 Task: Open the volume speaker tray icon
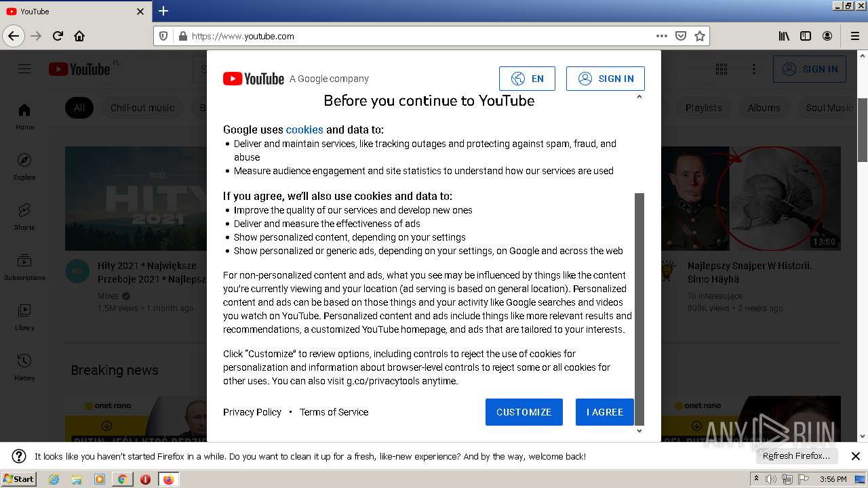(771, 479)
